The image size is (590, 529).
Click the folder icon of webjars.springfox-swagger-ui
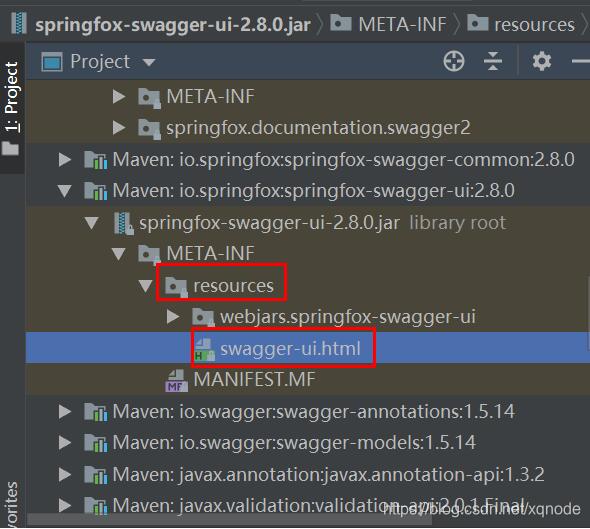tap(203, 318)
